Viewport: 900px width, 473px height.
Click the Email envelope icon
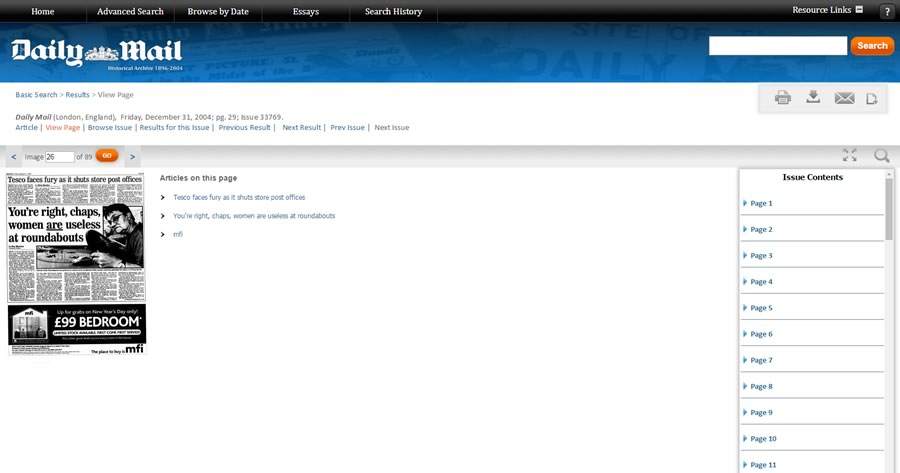(x=844, y=98)
